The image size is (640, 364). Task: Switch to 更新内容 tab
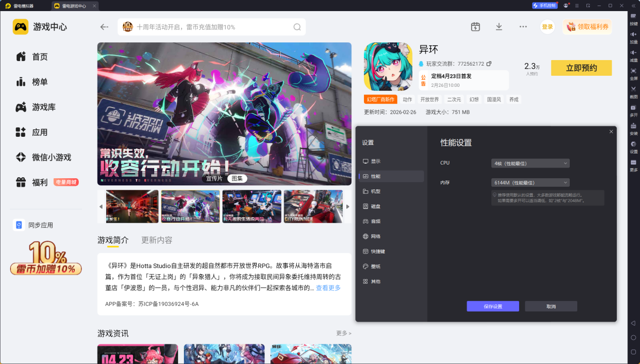coord(157,240)
